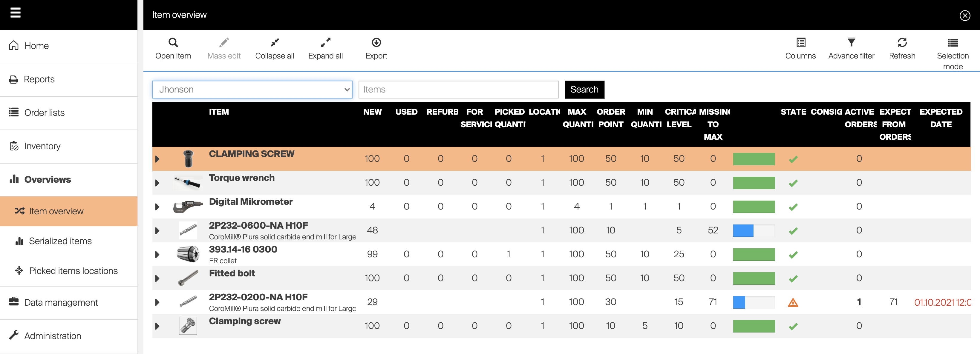The image size is (980, 354).
Task: Expand the CLAMPING SCREW row
Action: click(157, 159)
